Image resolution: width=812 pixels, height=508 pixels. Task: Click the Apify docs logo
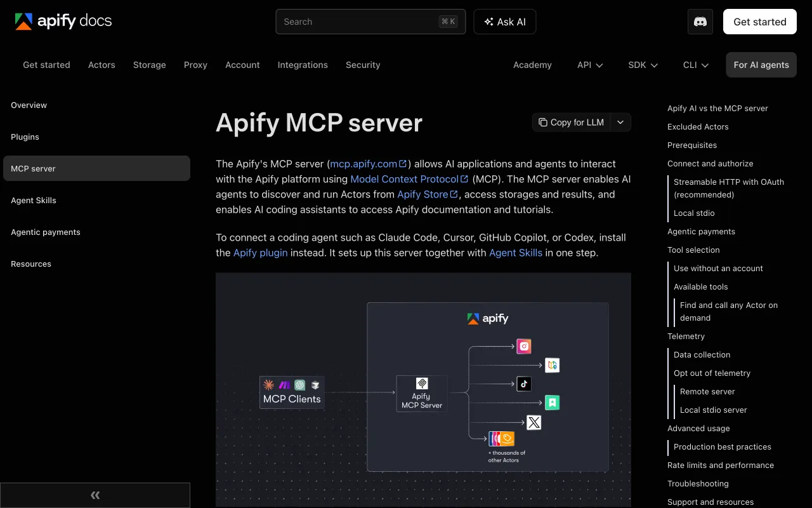(x=63, y=22)
